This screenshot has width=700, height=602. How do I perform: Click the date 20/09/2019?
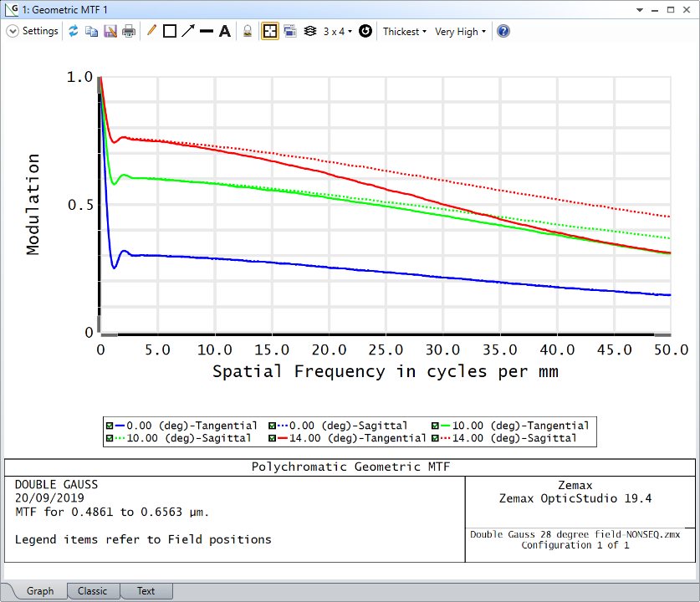tap(49, 498)
